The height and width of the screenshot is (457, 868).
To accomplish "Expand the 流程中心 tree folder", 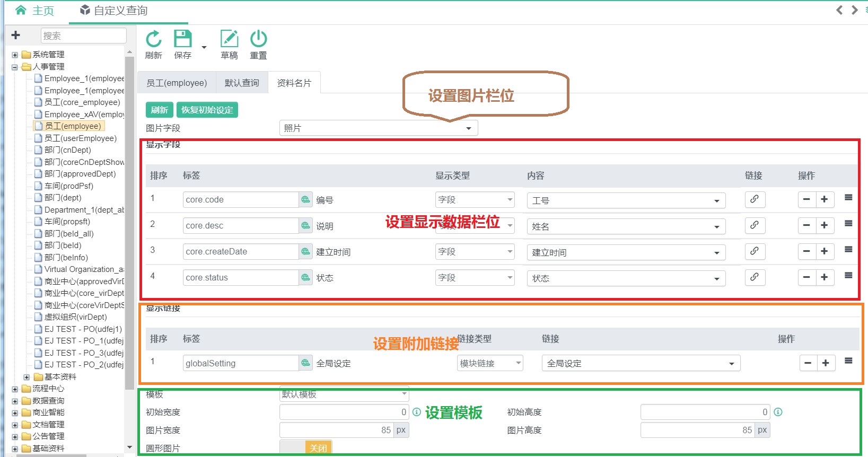I will [x=15, y=389].
